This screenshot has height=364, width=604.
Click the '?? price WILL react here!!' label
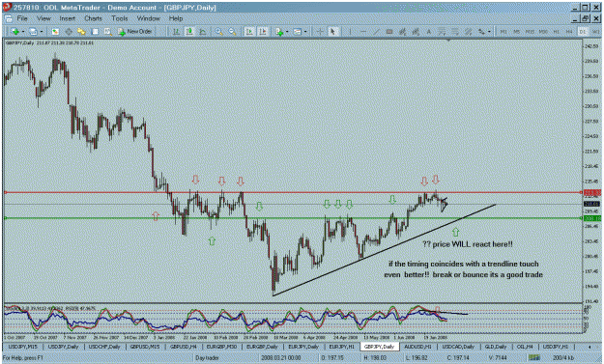click(x=468, y=244)
